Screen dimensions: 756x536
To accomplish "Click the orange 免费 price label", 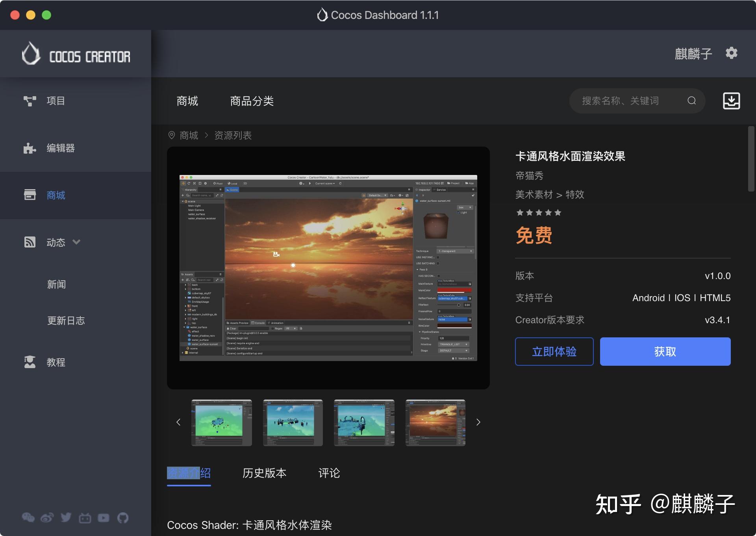I will (534, 235).
